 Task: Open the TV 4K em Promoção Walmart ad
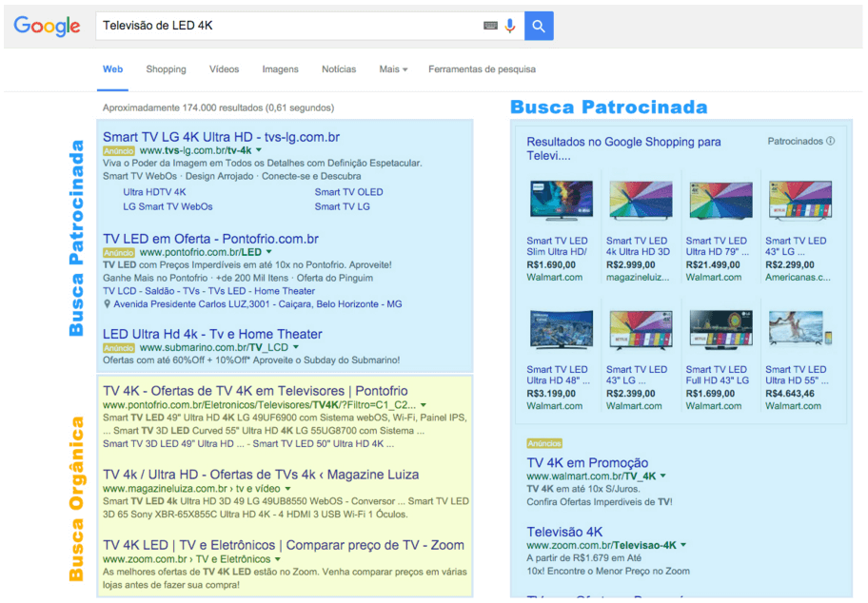[x=587, y=463]
